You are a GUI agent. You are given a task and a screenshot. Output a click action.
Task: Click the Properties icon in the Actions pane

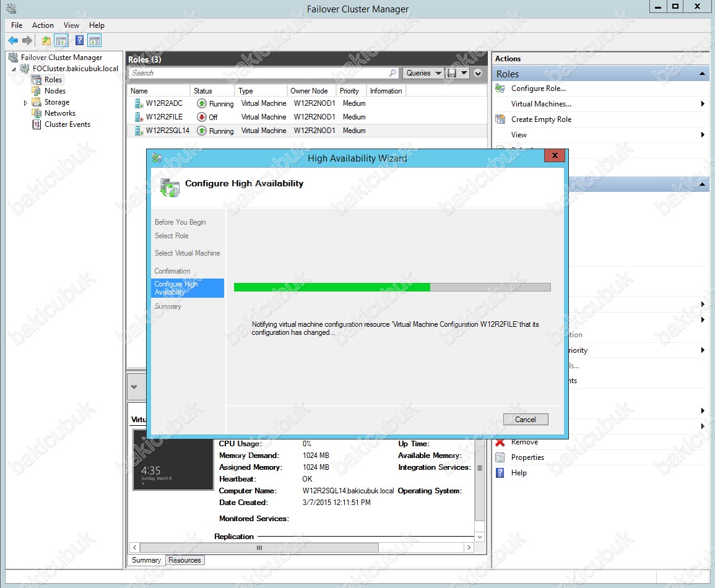pos(500,457)
